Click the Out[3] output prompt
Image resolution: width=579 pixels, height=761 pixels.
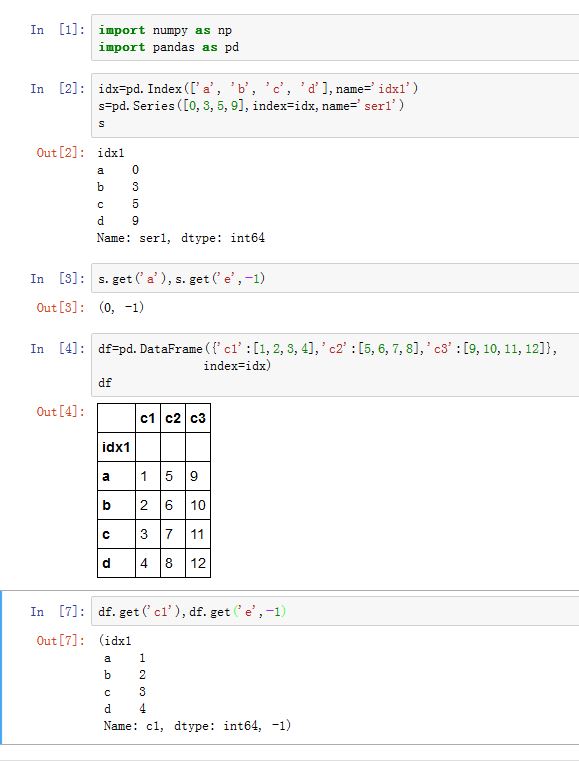61,307
